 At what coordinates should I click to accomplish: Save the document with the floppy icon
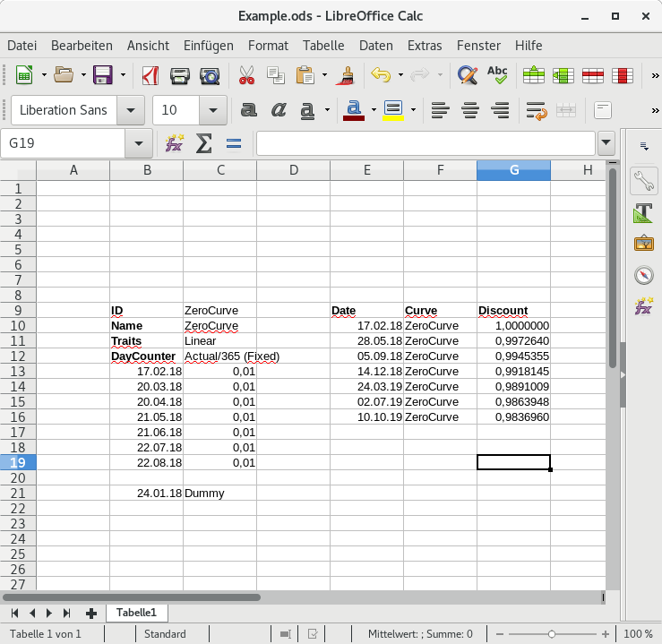103,75
